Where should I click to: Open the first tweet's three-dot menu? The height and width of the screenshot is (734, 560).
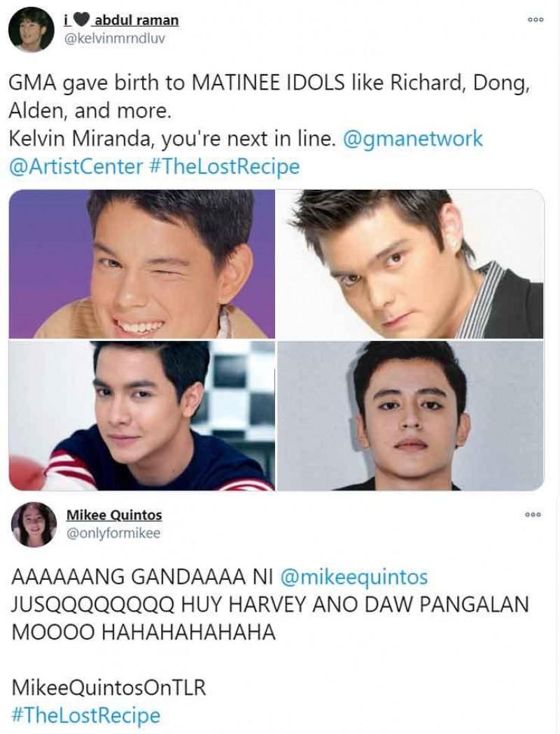(535, 20)
